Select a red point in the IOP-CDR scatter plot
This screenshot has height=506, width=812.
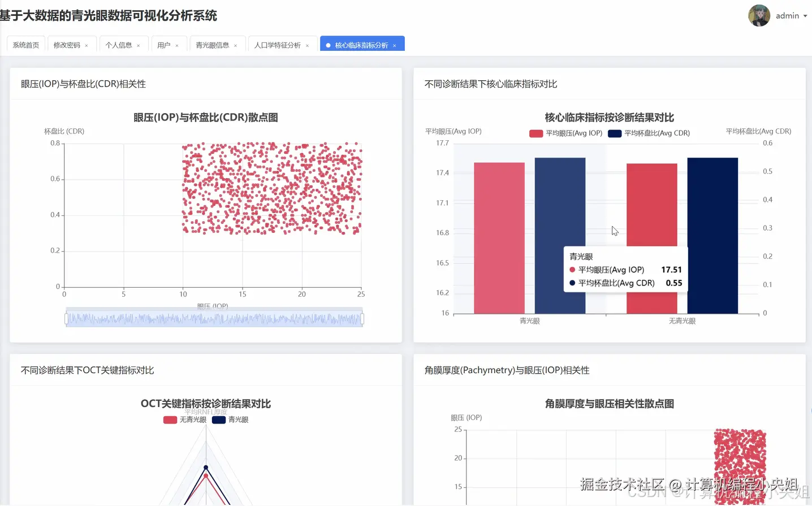click(271, 187)
